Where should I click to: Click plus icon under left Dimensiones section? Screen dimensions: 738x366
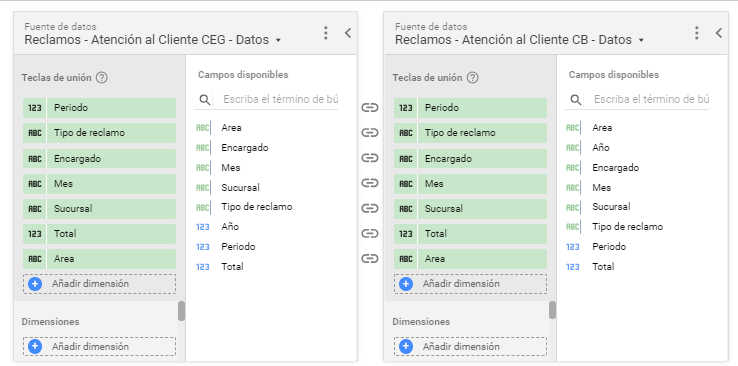pos(35,347)
